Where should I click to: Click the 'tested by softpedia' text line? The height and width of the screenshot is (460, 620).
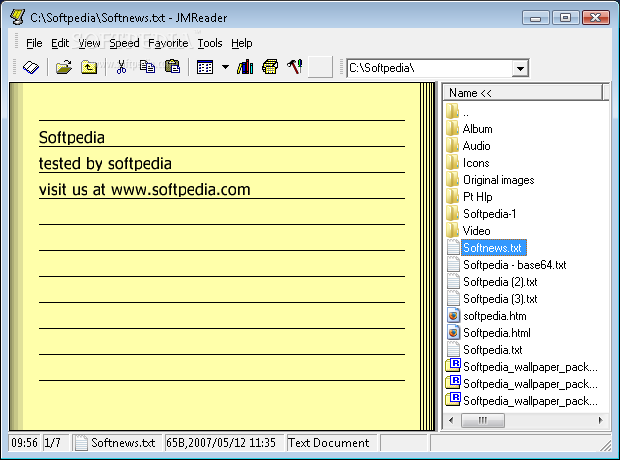click(x=105, y=164)
